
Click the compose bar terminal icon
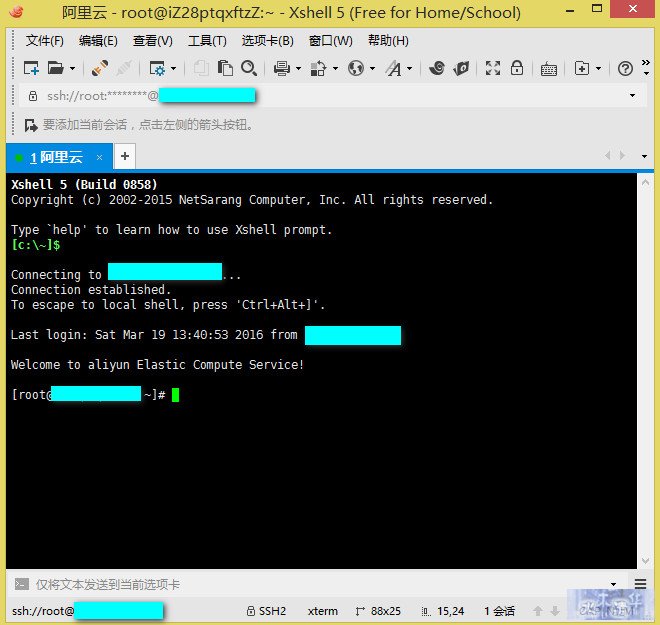[x=22, y=584]
